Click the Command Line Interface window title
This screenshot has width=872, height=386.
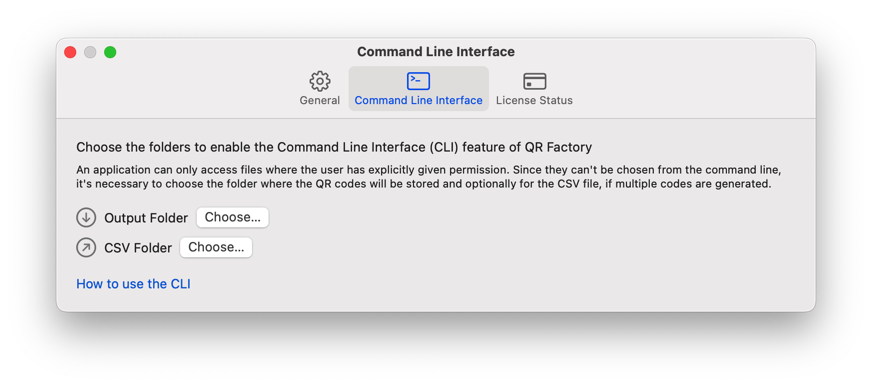coord(436,52)
